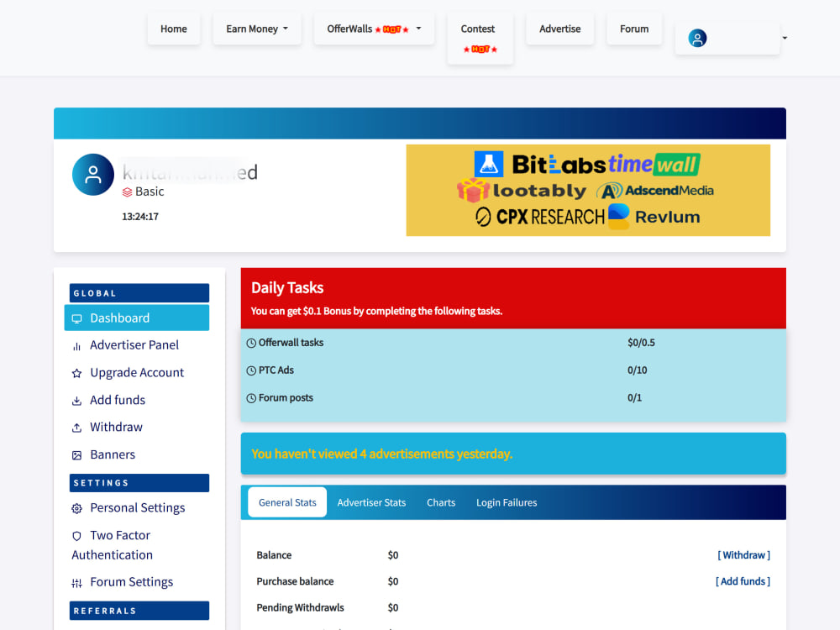Click the Pending Withdrawls label
This screenshot has height=630, width=840.
[x=300, y=607]
